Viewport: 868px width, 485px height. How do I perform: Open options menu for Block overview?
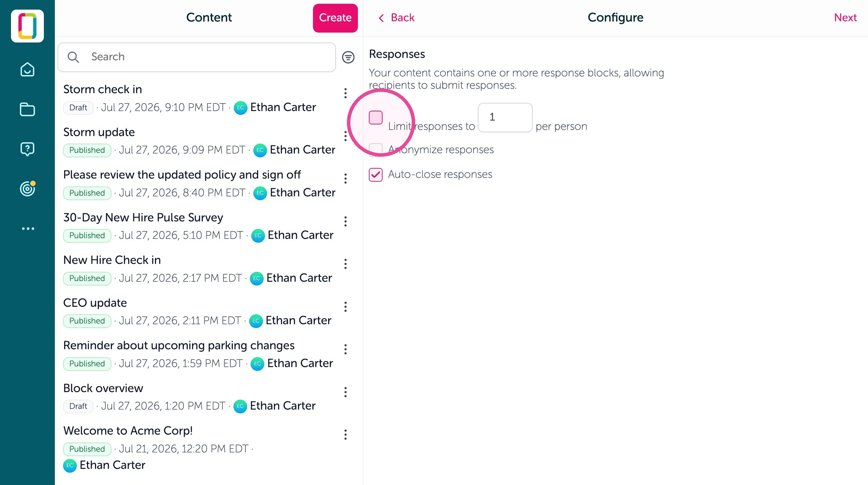point(346,392)
